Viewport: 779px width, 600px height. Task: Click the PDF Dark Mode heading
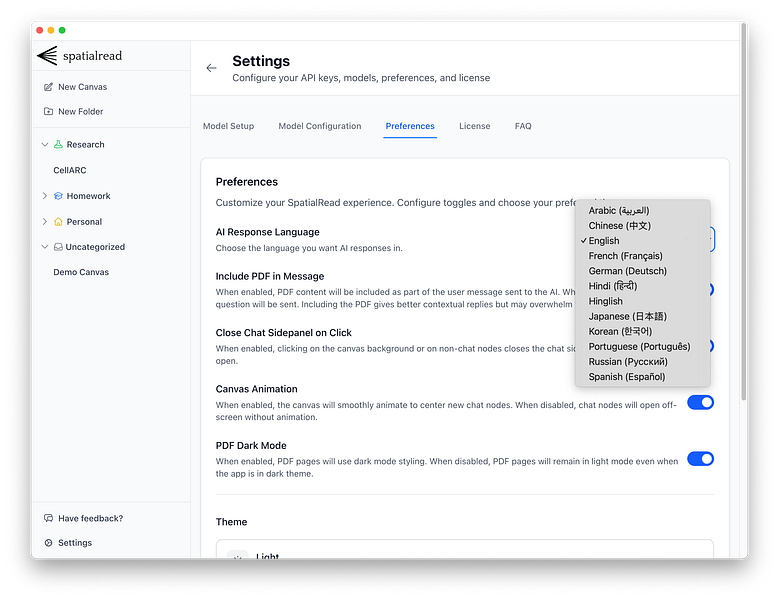(x=251, y=446)
